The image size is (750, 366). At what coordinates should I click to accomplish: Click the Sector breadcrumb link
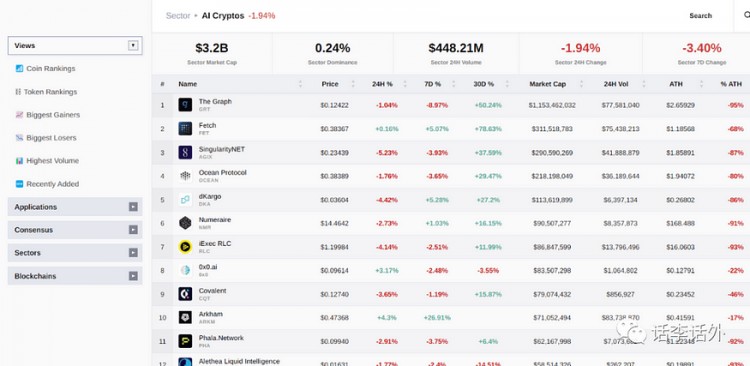pyautogui.click(x=178, y=16)
